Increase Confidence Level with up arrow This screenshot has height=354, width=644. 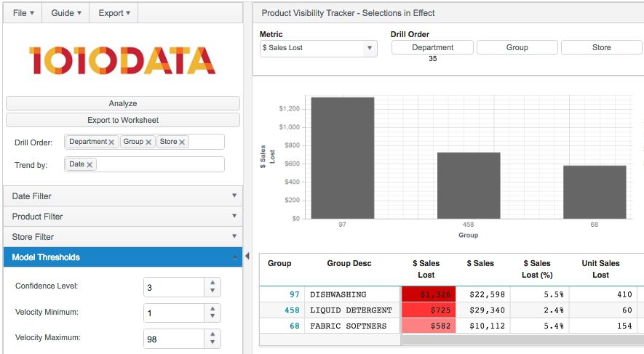(212, 283)
